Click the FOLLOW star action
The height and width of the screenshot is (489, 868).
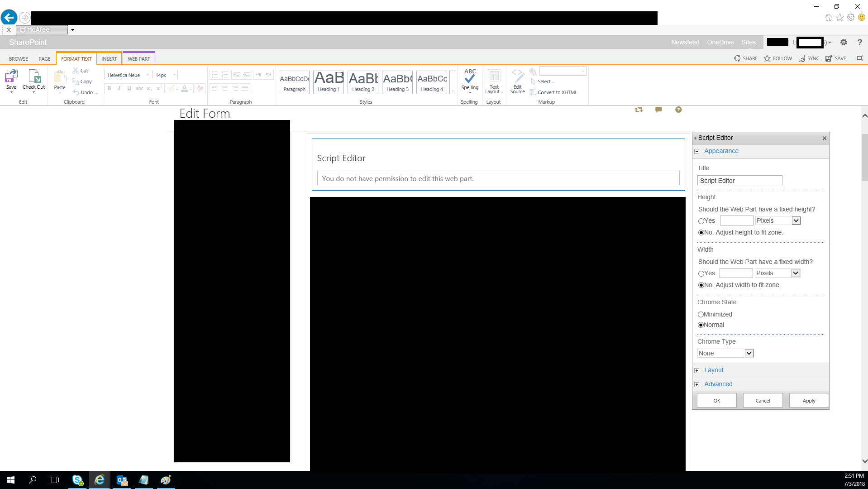[x=778, y=58]
